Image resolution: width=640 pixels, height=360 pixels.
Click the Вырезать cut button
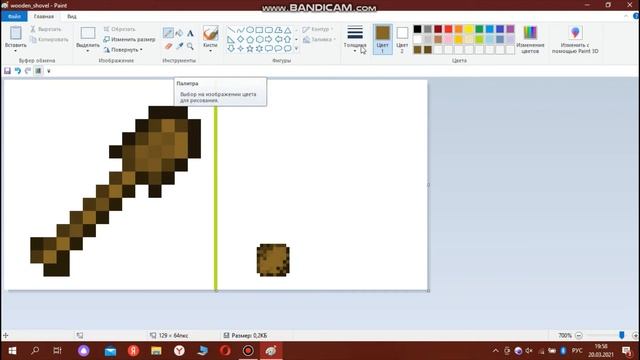coord(45,29)
